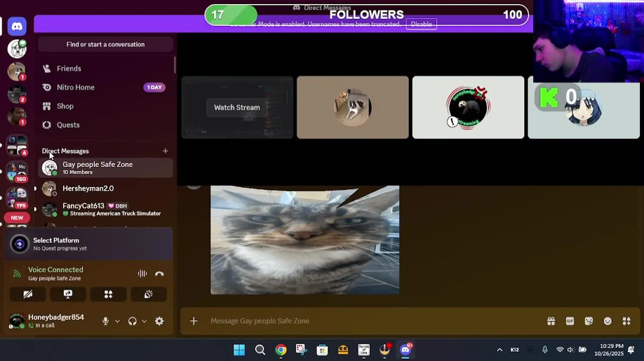Open the top server icon in sidebar
This screenshot has width=644, height=361.
coord(17,49)
